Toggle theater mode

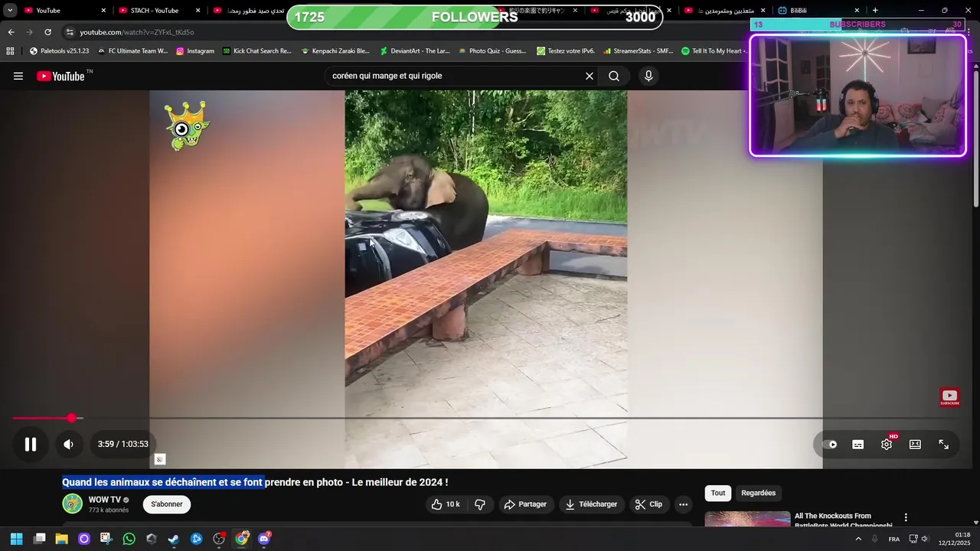coord(915,444)
